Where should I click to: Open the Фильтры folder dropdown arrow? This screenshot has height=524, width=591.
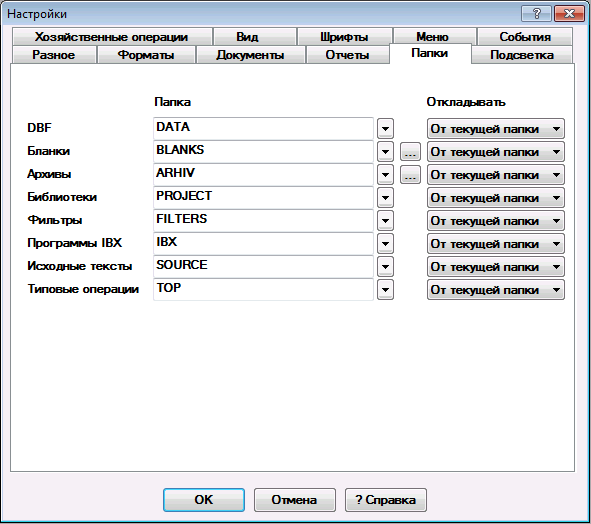385,221
